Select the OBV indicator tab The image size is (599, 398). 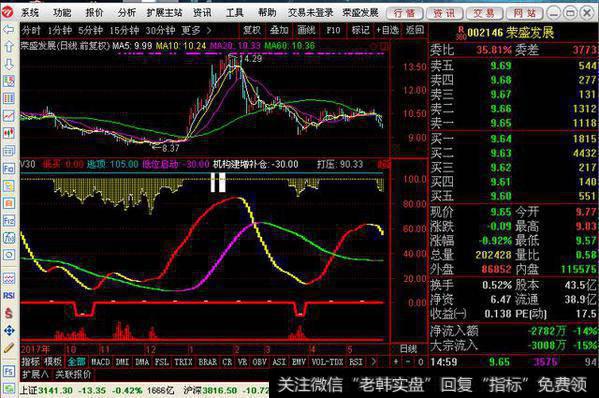click(x=260, y=361)
